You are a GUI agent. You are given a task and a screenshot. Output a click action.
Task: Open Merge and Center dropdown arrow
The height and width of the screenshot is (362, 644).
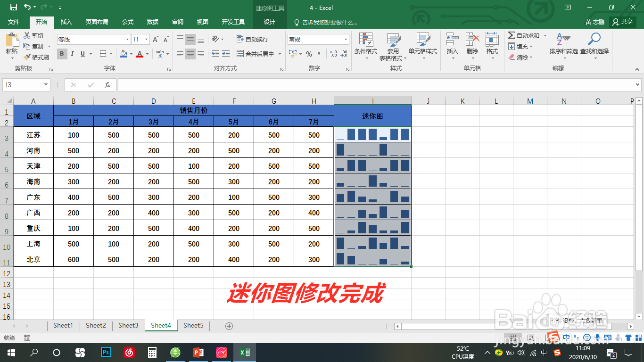[x=280, y=54]
